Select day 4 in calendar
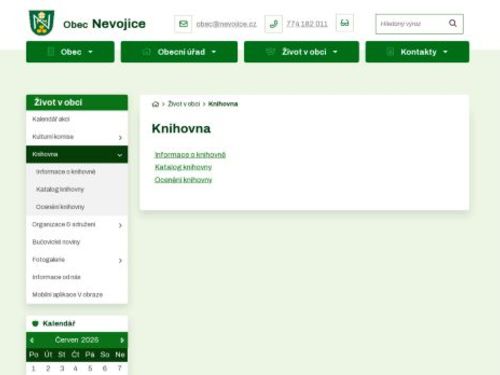 [75, 368]
